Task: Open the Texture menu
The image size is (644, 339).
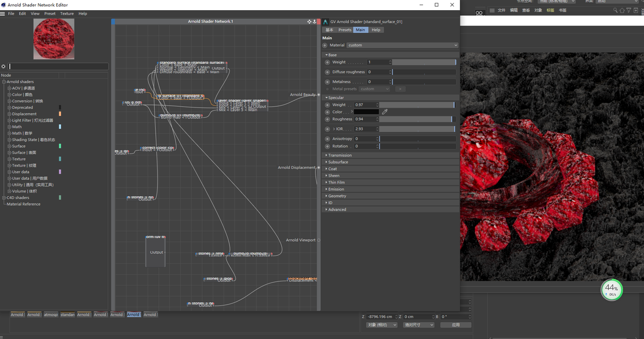Action: click(x=67, y=14)
